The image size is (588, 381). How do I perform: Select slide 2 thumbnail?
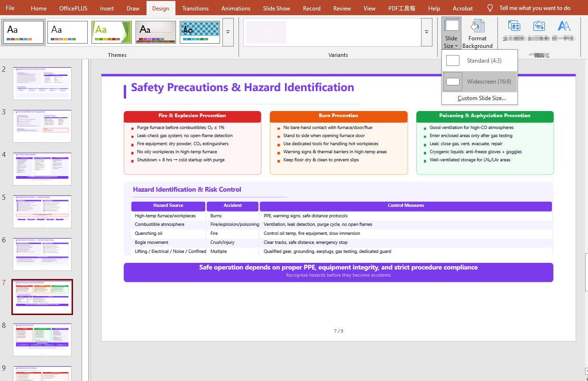pos(42,84)
